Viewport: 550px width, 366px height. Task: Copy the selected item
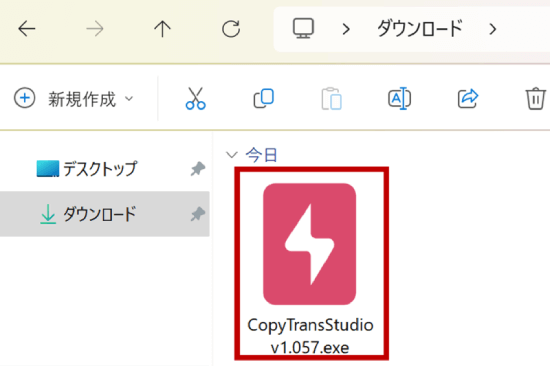[x=264, y=99]
